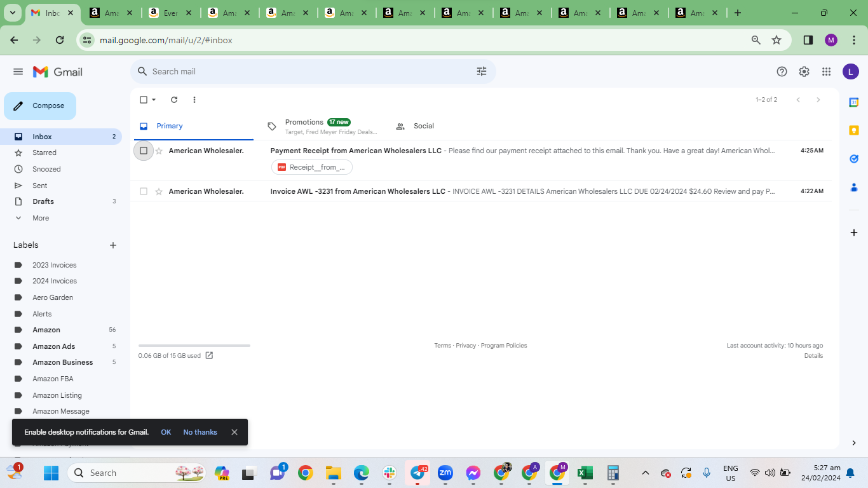868x488 pixels.
Task: Get add-ons plus icon in side panel
Action: (854, 233)
